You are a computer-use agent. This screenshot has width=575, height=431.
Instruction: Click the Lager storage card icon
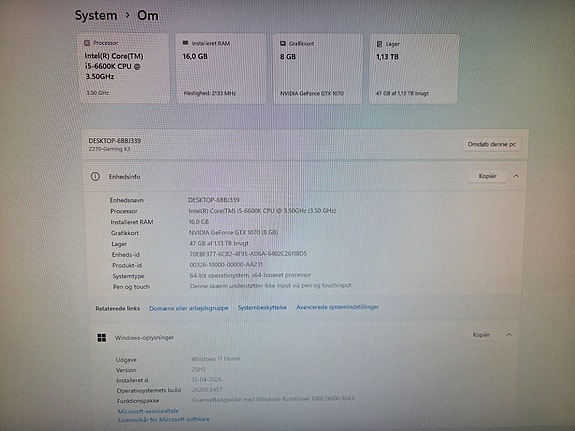380,44
